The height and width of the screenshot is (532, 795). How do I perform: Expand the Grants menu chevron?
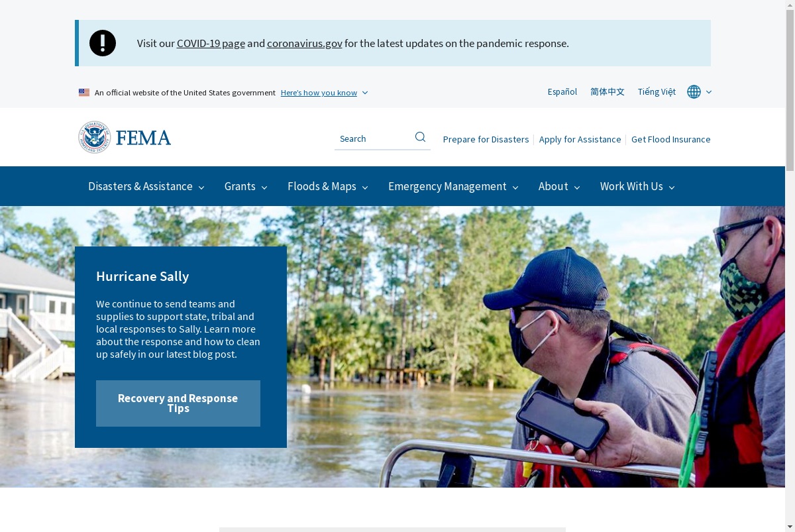coord(264,187)
